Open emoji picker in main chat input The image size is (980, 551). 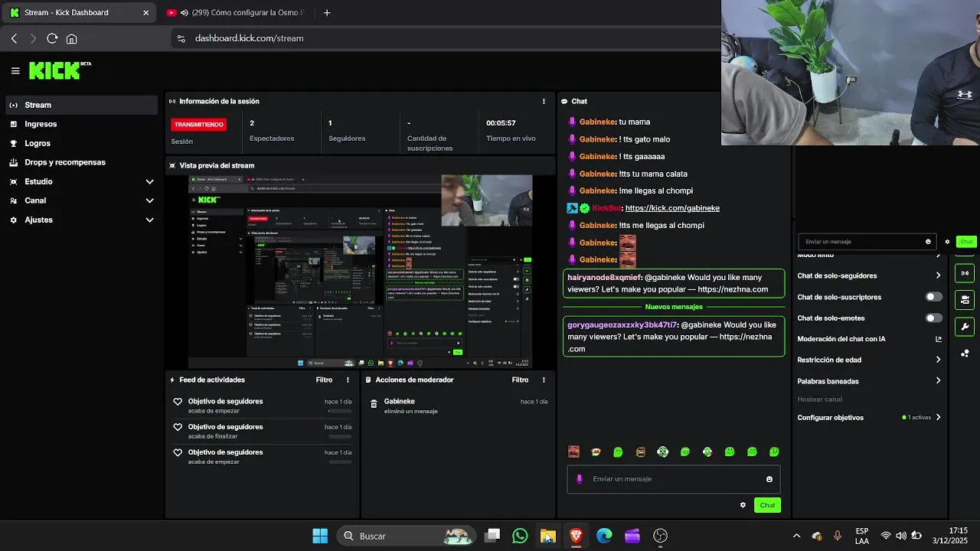pyautogui.click(x=769, y=479)
